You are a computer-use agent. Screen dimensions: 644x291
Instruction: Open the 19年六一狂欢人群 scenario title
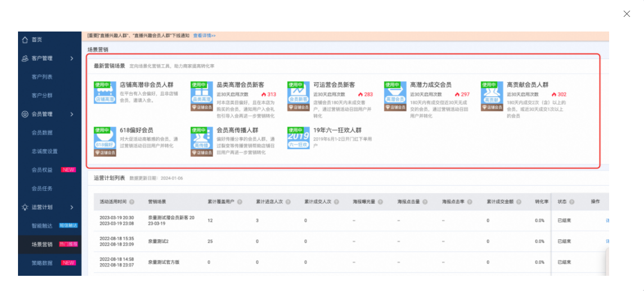(337, 130)
